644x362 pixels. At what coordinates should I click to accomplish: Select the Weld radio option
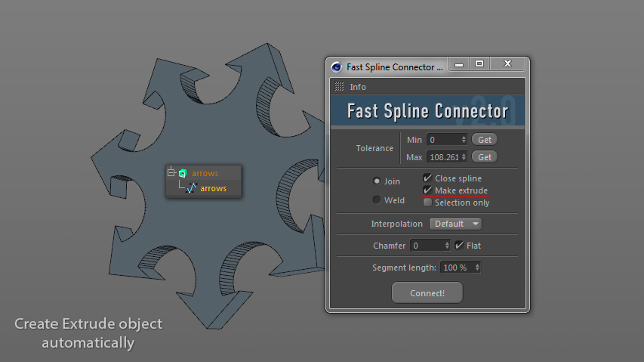pyautogui.click(x=376, y=200)
